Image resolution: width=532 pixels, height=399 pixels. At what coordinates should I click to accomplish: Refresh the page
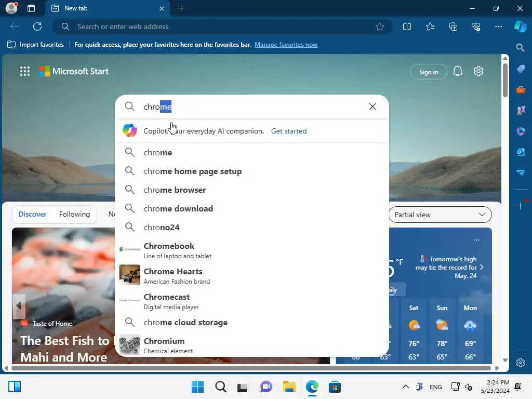[x=37, y=26]
